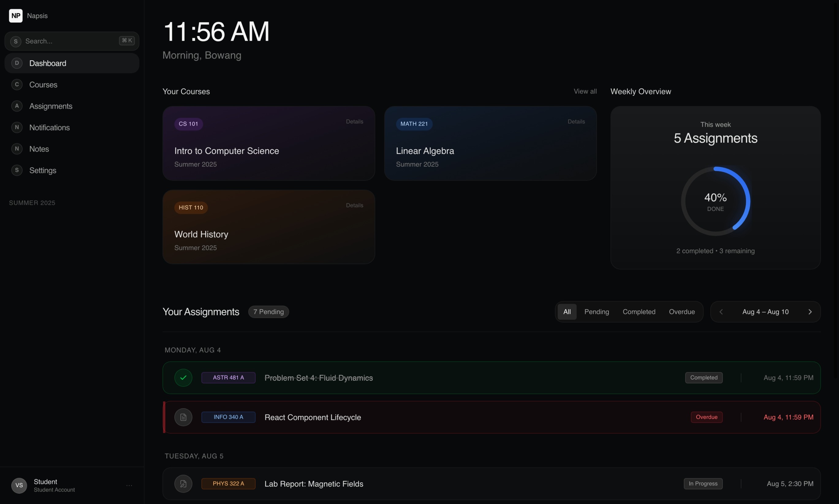Go to the previous week with left chevron
The height and width of the screenshot is (504, 839).
721,311
